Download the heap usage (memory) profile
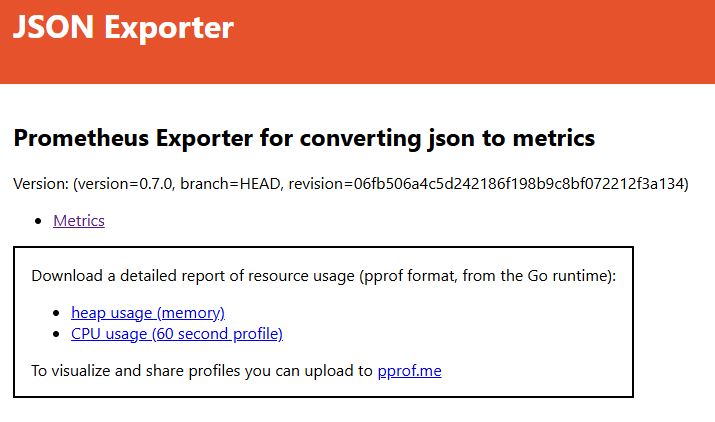The width and height of the screenshot is (715, 422). tap(148, 313)
